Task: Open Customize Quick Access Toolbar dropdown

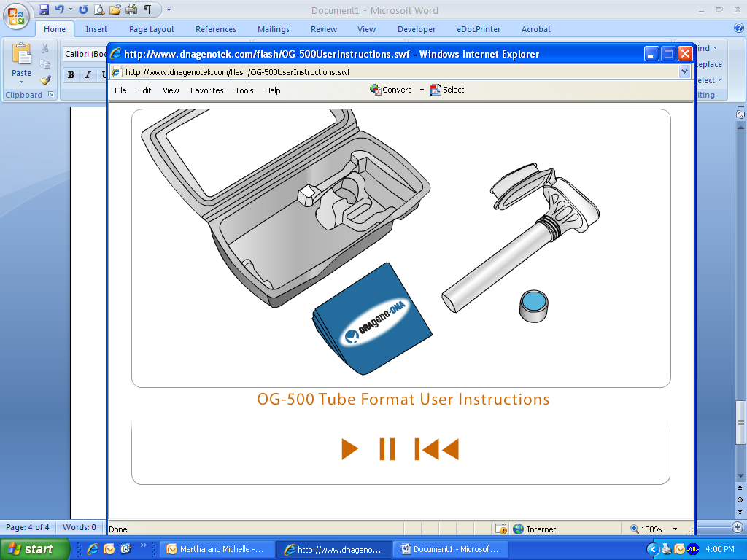Action: pos(169,9)
